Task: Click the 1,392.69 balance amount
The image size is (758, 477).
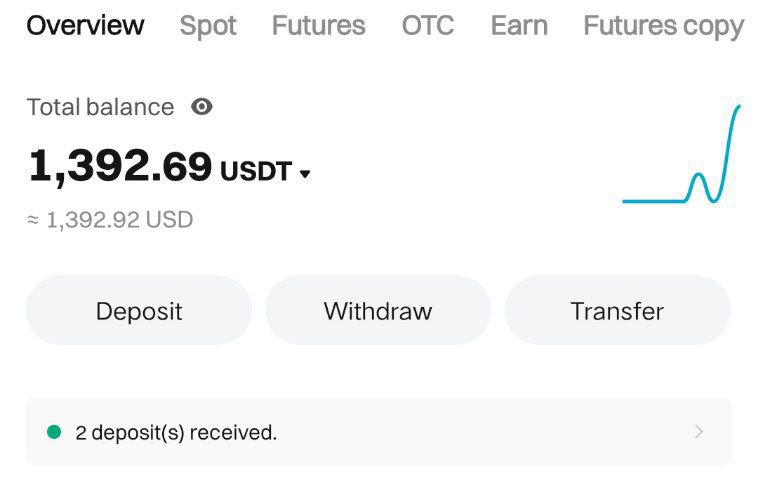Action: tap(120, 167)
